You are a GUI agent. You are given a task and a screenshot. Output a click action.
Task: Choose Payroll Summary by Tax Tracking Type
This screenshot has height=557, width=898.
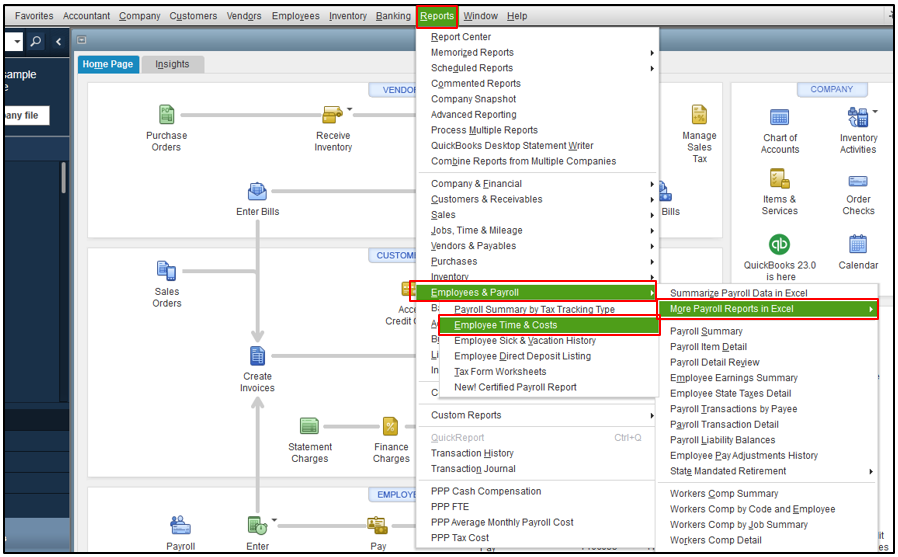click(x=534, y=310)
